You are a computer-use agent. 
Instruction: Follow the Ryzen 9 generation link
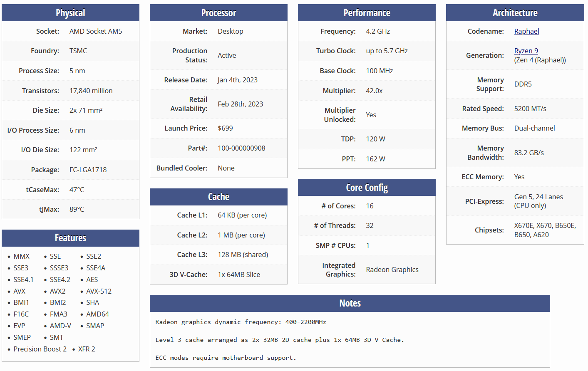coord(526,51)
